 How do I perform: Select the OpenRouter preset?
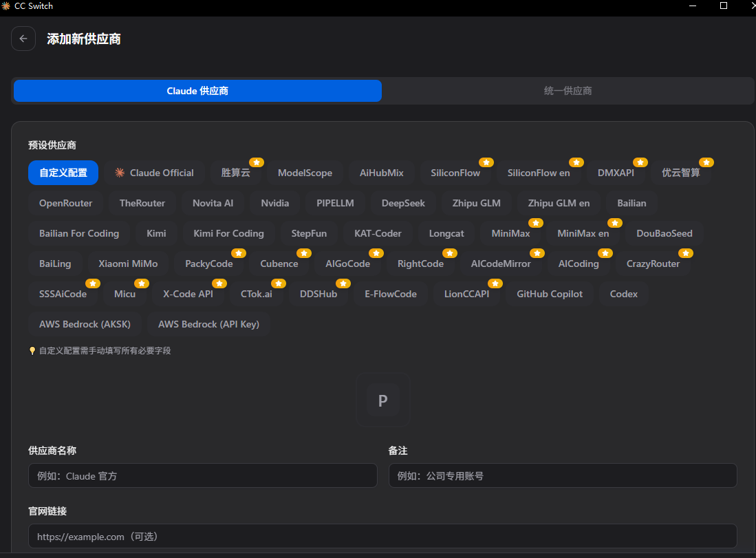tap(65, 203)
